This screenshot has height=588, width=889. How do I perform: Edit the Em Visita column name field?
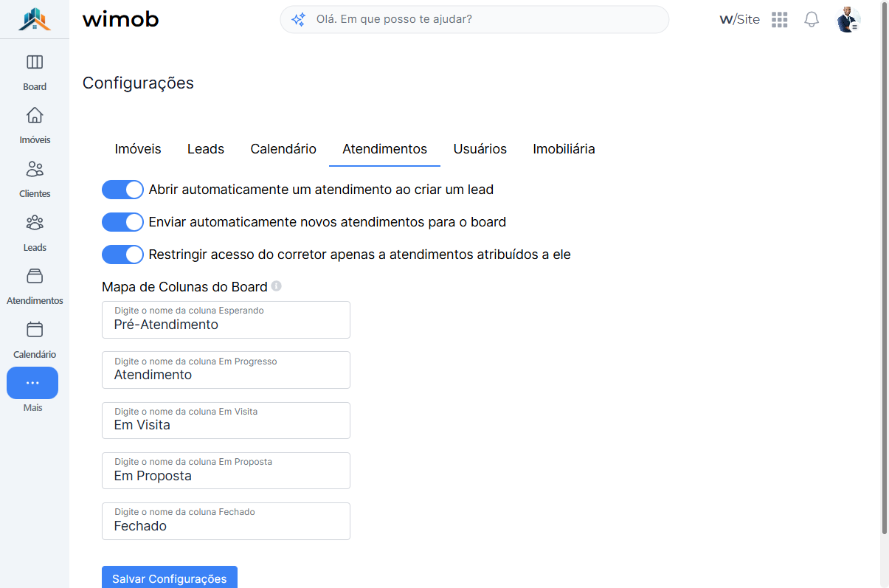pyautogui.click(x=226, y=421)
